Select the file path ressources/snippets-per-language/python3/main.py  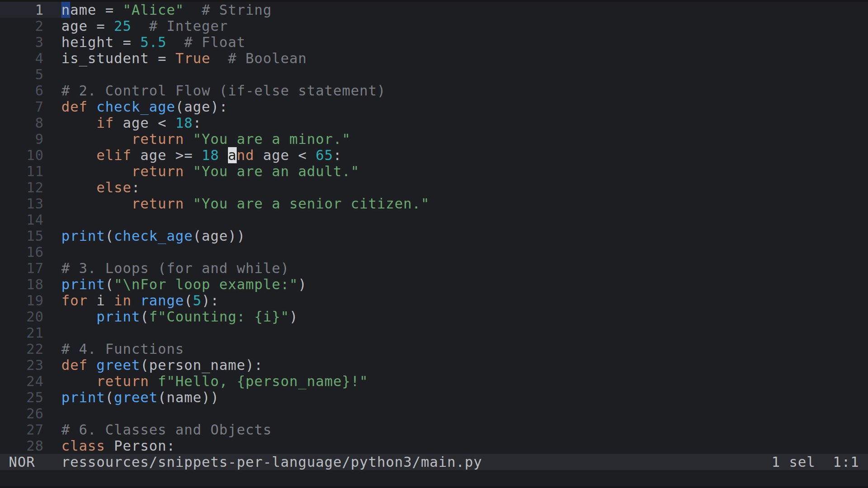click(271, 462)
